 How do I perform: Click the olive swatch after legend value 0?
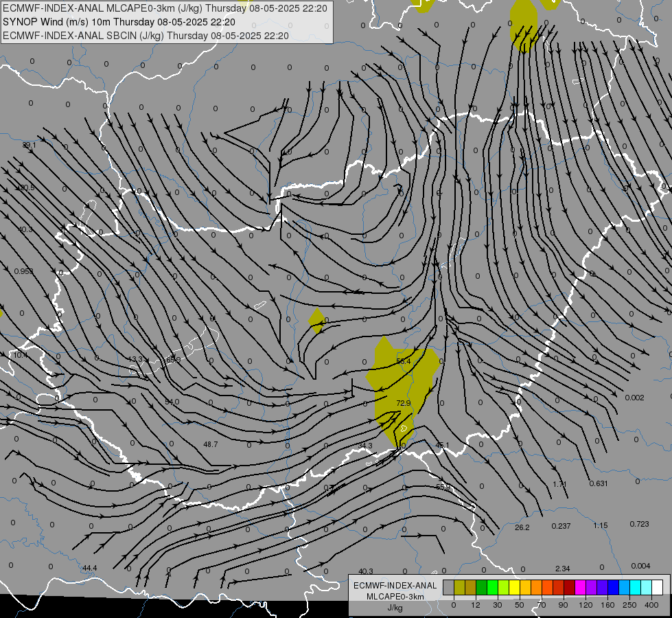459,587
